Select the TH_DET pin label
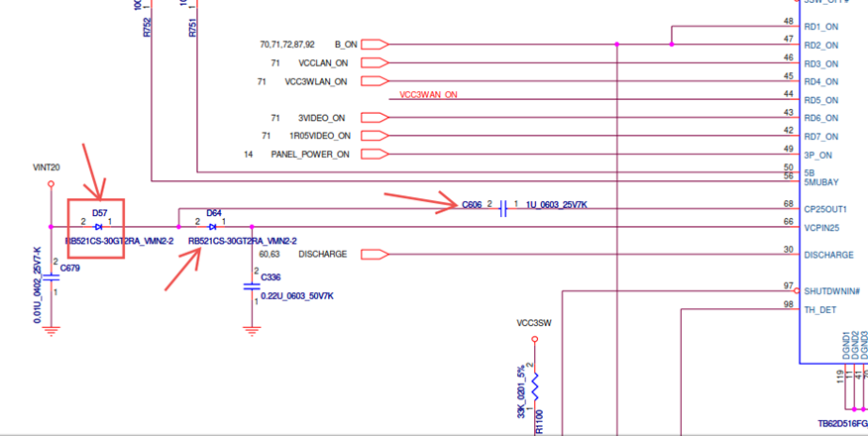This screenshot has height=436, width=868. point(819,309)
